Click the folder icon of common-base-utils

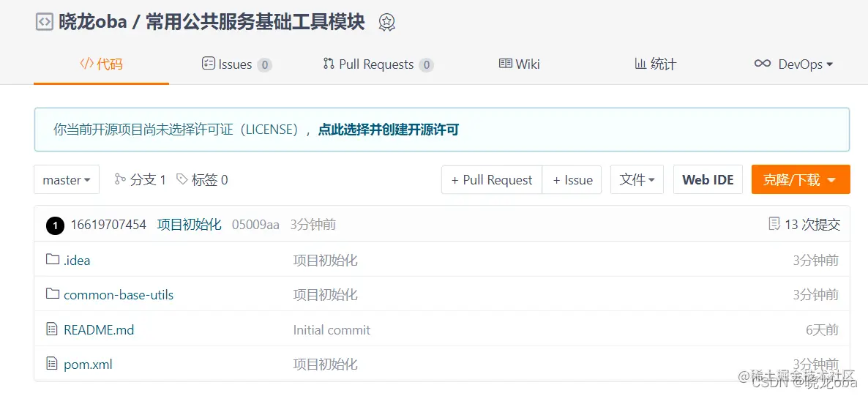click(x=53, y=294)
